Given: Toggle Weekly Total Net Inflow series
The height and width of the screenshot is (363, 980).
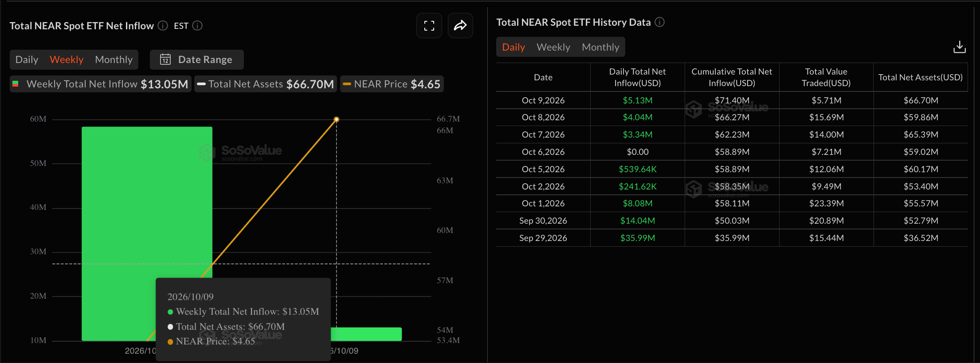Looking at the screenshot, I should pos(101,84).
